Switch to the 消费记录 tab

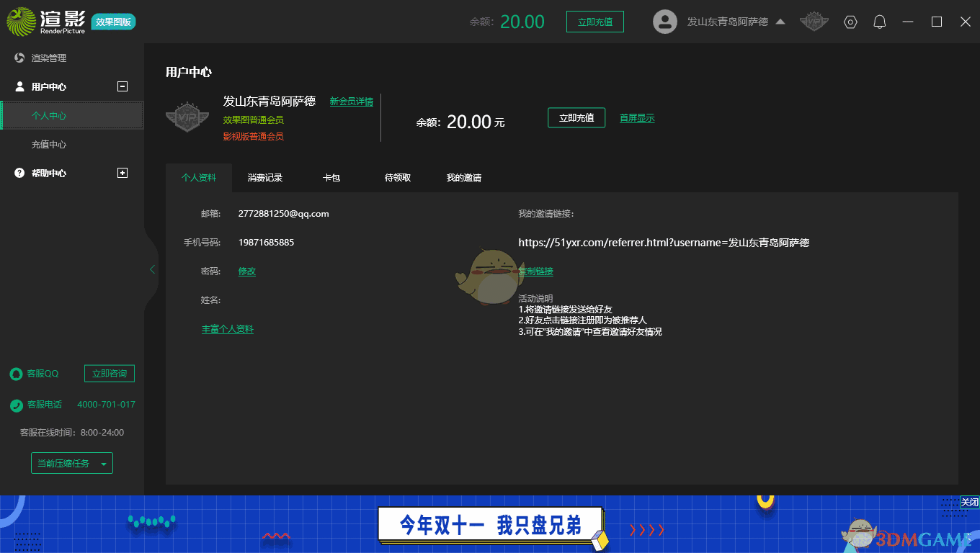click(264, 177)
